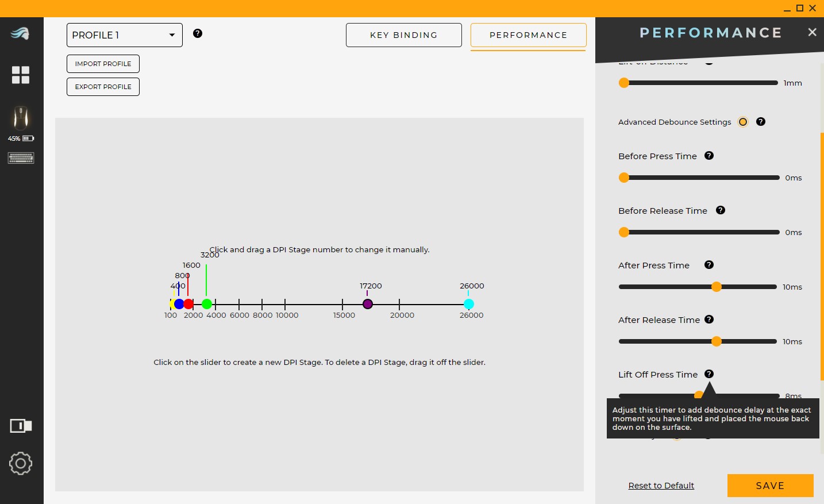Switch to the Performance tab
Viewport: 824px width, 504px height.
pyautogui.click(x=528, y=35)
